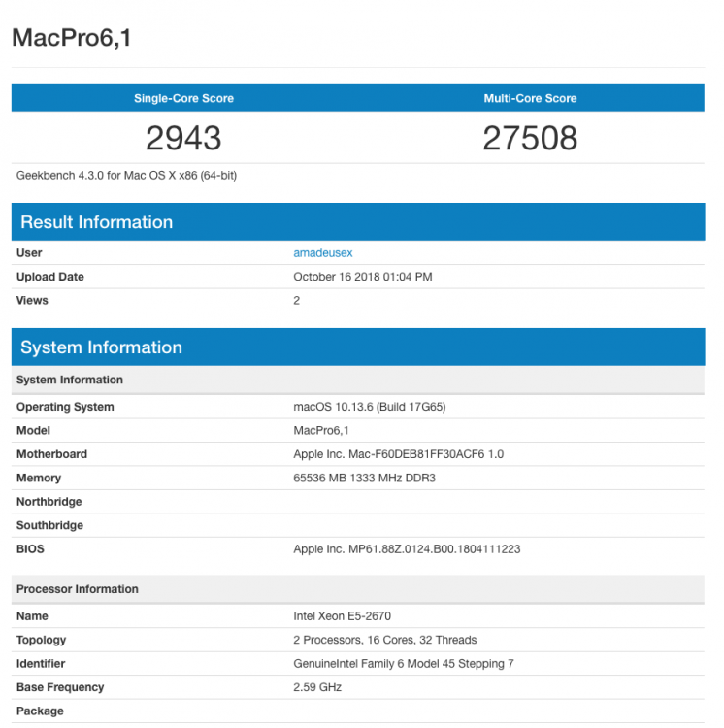Viewport: 724px width, 728px height.
Task: Click the 2.59 GHz frequency value
Action: (317, 687)
